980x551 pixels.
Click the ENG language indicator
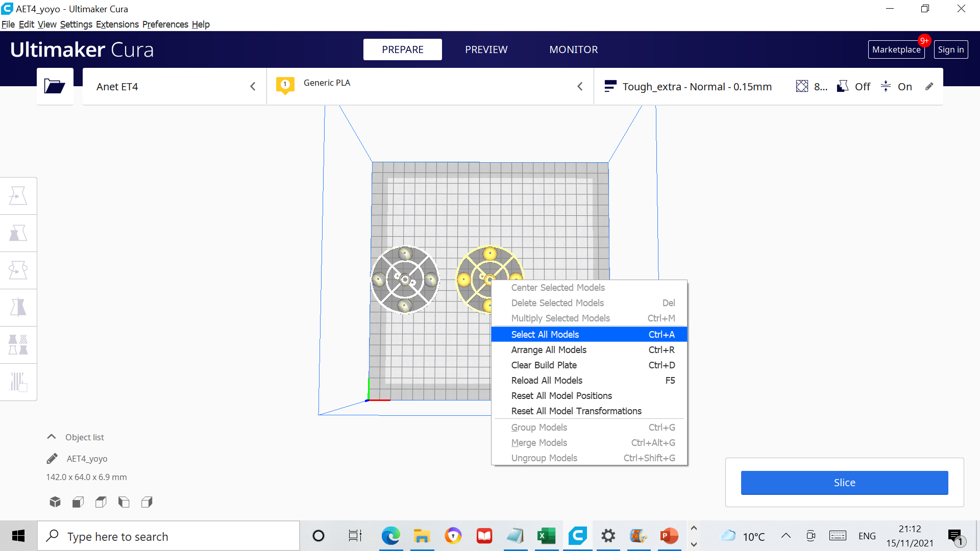(x=867, y=536)
